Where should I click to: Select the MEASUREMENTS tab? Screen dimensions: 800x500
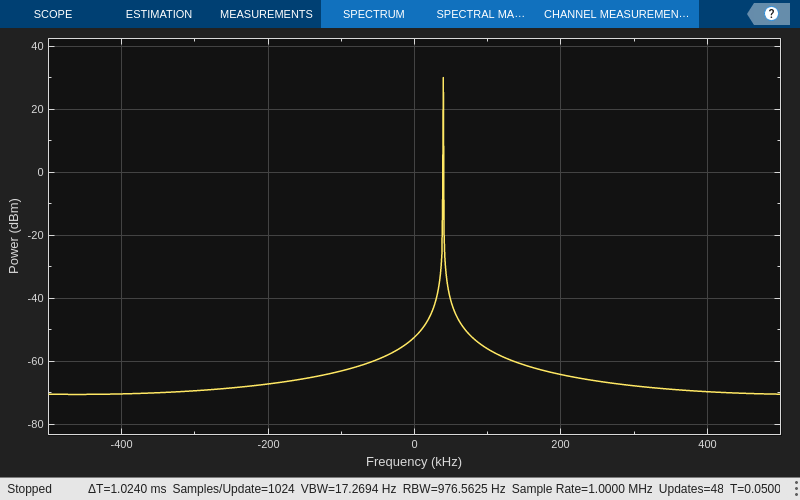tap(266, 14)
